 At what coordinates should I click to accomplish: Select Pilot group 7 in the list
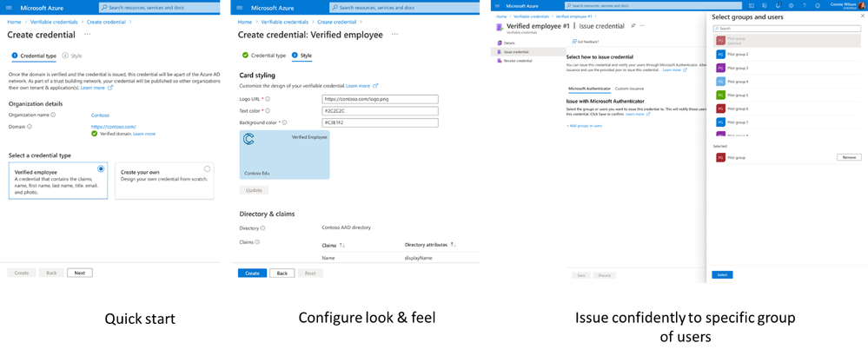(786, 122)
